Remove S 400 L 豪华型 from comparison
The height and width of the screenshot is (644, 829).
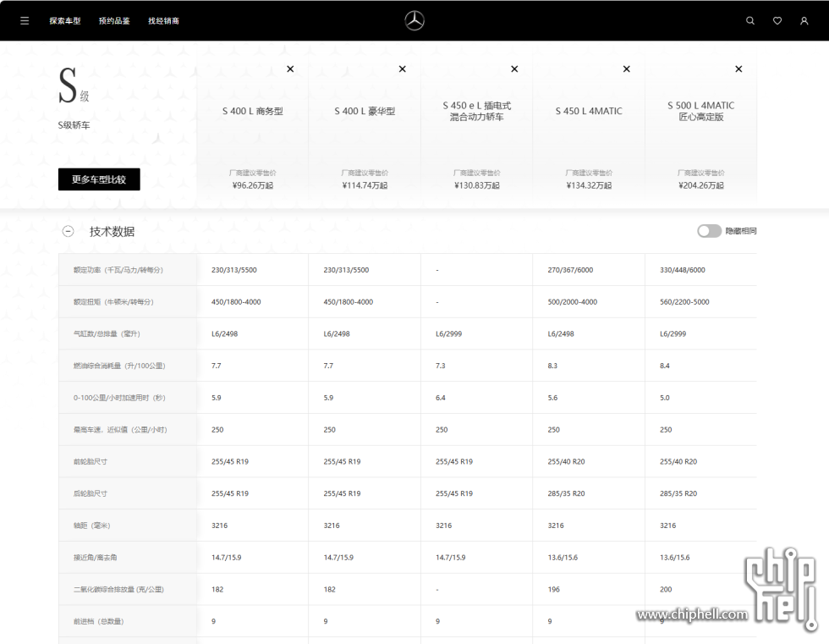point(403,69)
